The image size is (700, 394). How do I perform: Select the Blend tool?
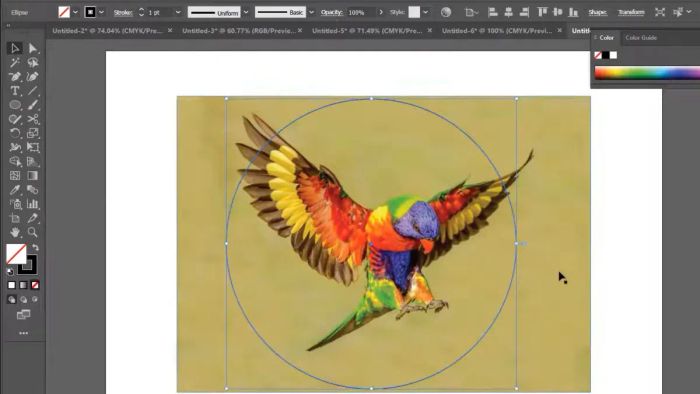33,190
